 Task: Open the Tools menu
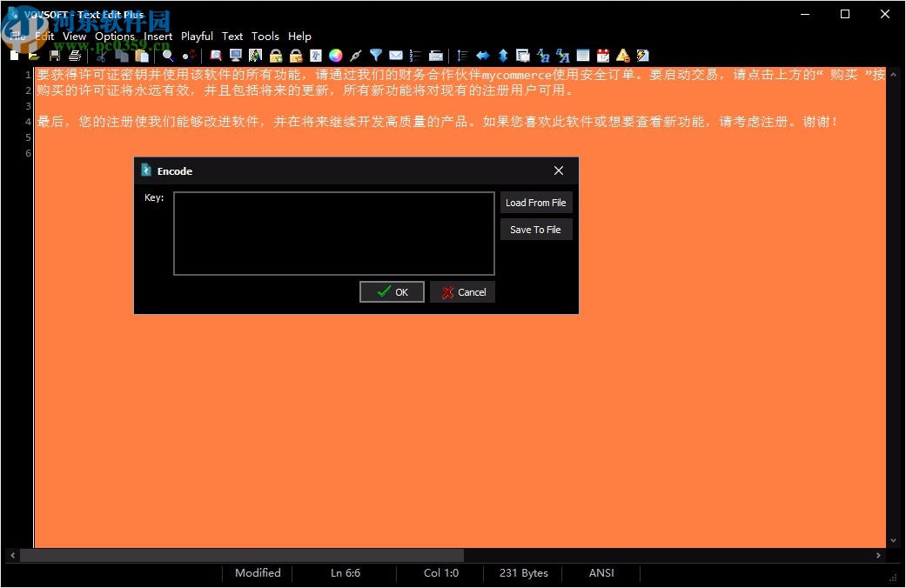pos(265,37)
